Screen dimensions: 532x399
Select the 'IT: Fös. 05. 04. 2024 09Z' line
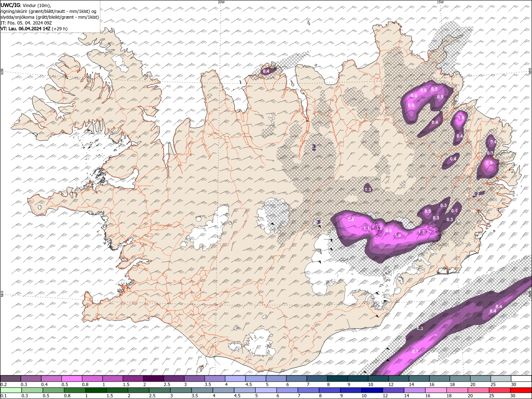[26, 23]
